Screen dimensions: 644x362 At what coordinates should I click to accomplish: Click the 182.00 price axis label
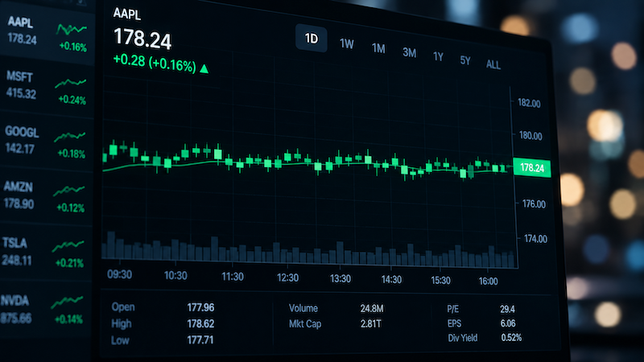point(529,103)
